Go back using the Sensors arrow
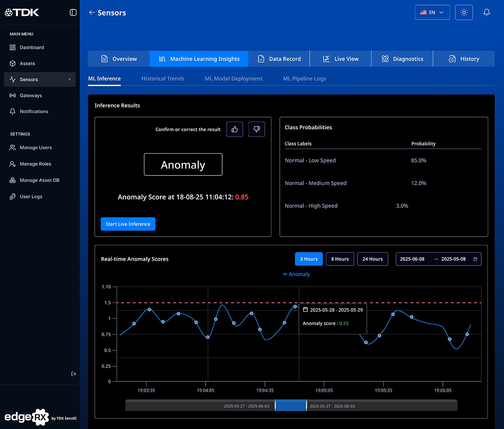The width and height of the screenshot is (504, 429). click(92, 13)
